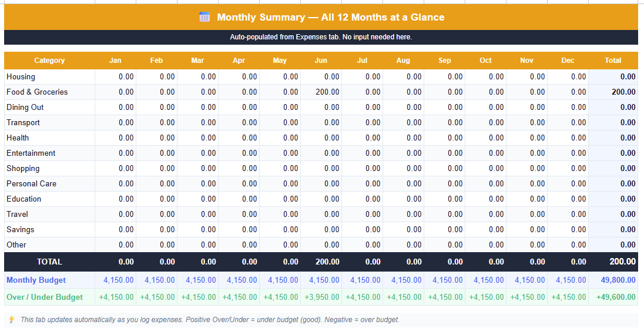Select the 'Monthly Summary — All 12 Months' title
The height and width of the screenshot is (328, 644).
pos(330,17)
